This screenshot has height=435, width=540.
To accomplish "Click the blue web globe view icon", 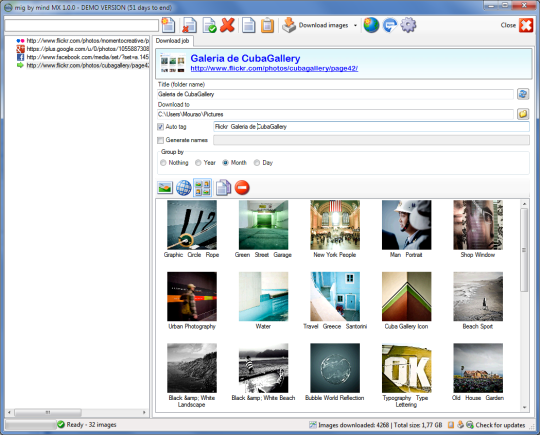I will [184, 188].
